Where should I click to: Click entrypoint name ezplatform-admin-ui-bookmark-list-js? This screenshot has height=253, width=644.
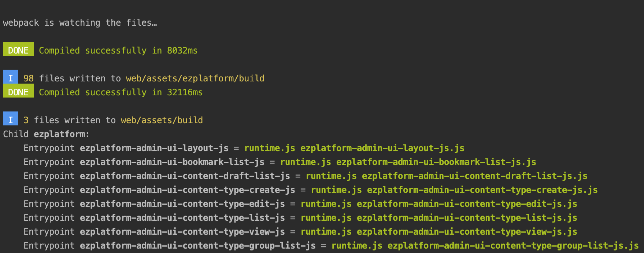click(x=172, y=162)
